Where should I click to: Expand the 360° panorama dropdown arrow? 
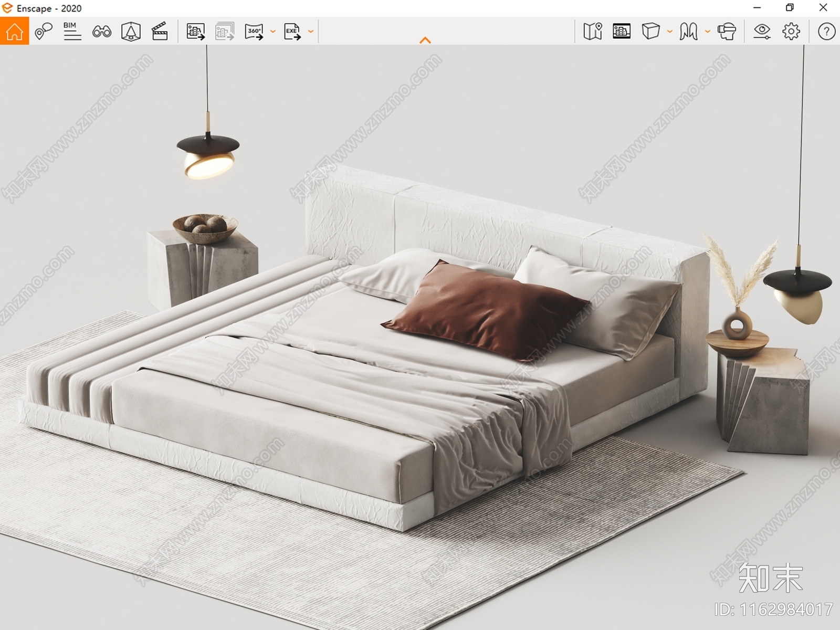[273, 31]
